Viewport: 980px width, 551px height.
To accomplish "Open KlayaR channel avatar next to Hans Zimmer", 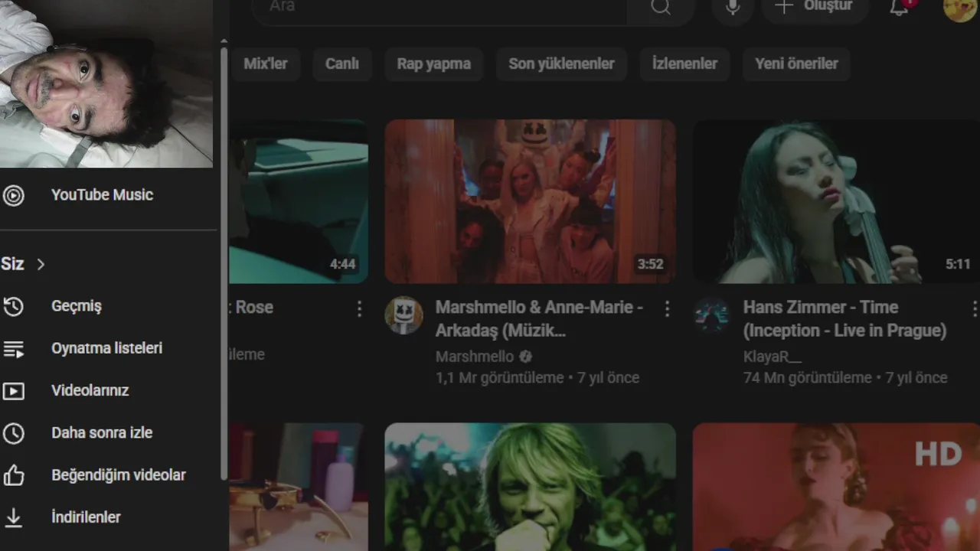I will [x=711, y=315].
